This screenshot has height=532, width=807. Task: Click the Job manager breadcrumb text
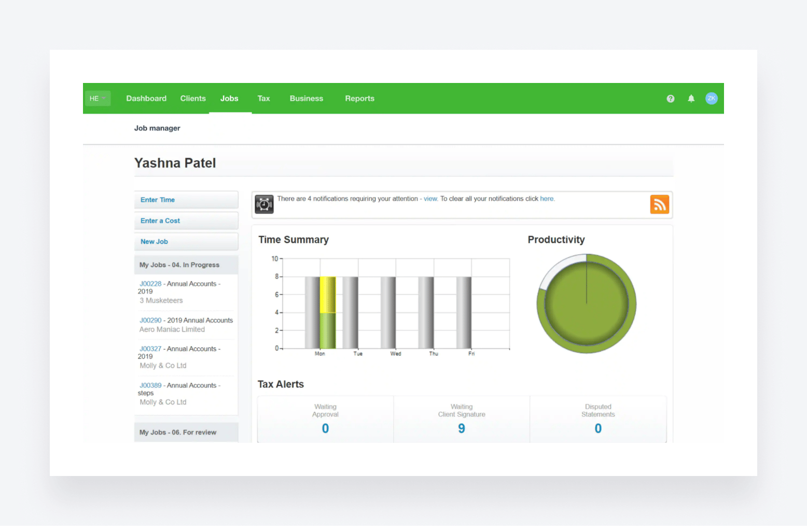157,128
